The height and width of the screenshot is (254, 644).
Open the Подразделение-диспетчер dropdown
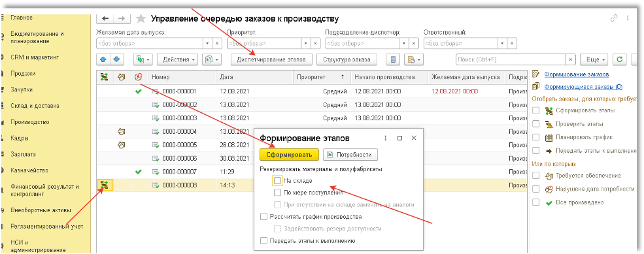pyautogui.click(x=404, y=43)
